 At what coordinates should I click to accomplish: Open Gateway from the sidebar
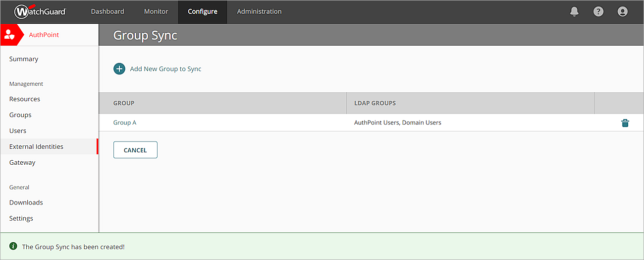click(22, 163)
